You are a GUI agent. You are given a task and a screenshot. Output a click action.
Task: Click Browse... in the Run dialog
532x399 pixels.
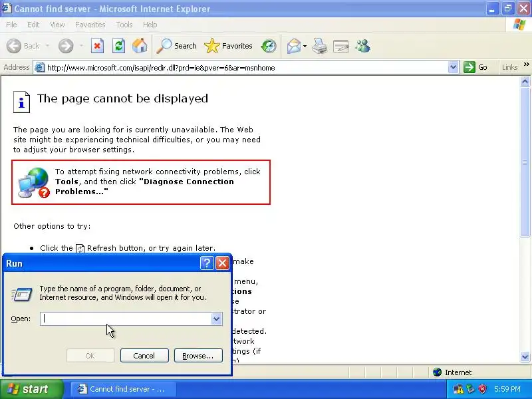198,356
